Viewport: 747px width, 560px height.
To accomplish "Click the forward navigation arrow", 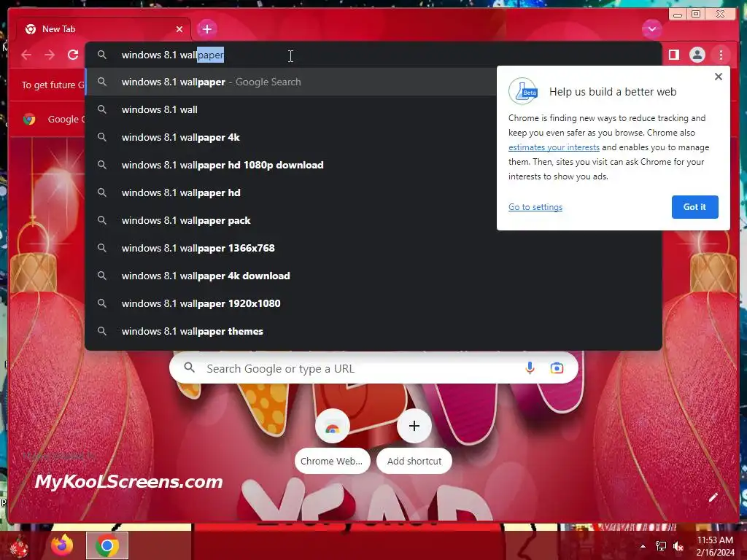I will [x=50, y=55].
